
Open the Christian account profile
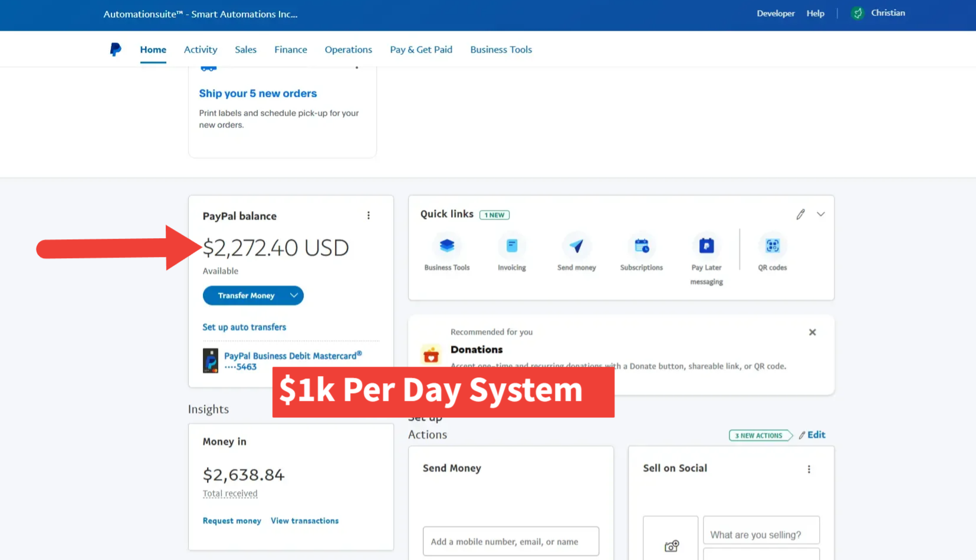pos(878,12)
